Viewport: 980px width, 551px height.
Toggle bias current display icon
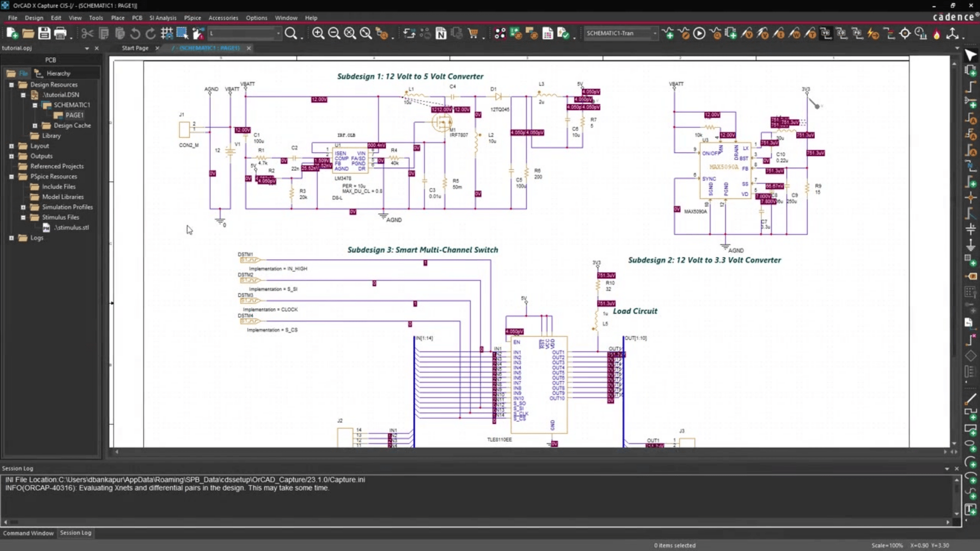tap(842, 34)
